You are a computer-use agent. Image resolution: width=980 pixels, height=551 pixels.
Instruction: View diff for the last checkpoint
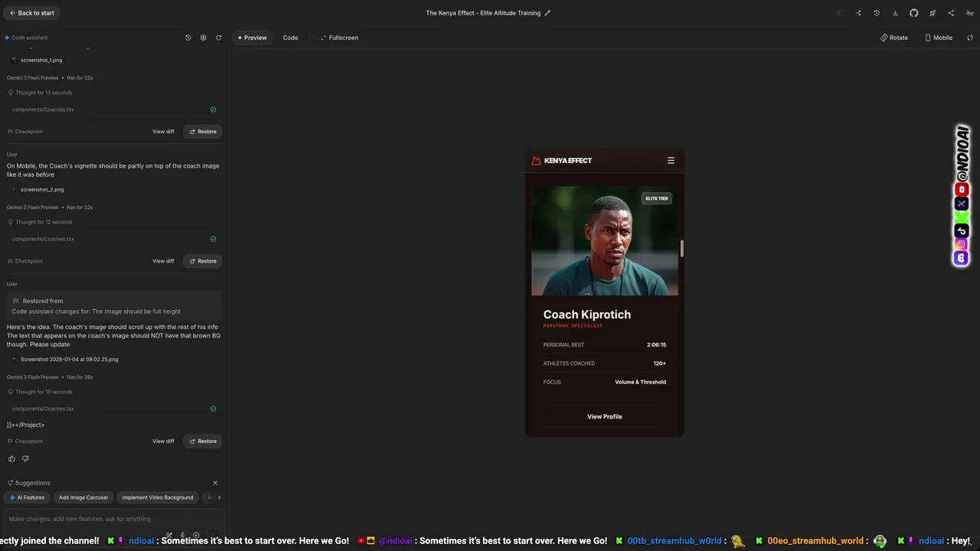click(163, 441)
